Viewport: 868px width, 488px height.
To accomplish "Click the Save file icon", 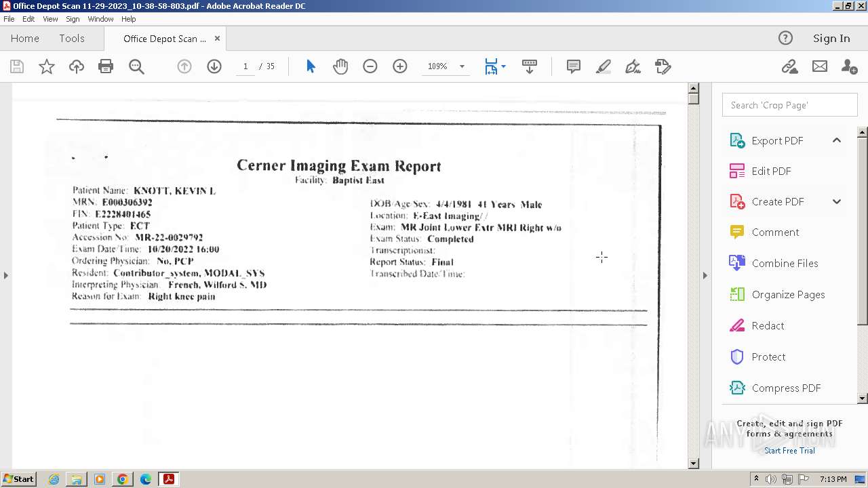I will 17,66.
